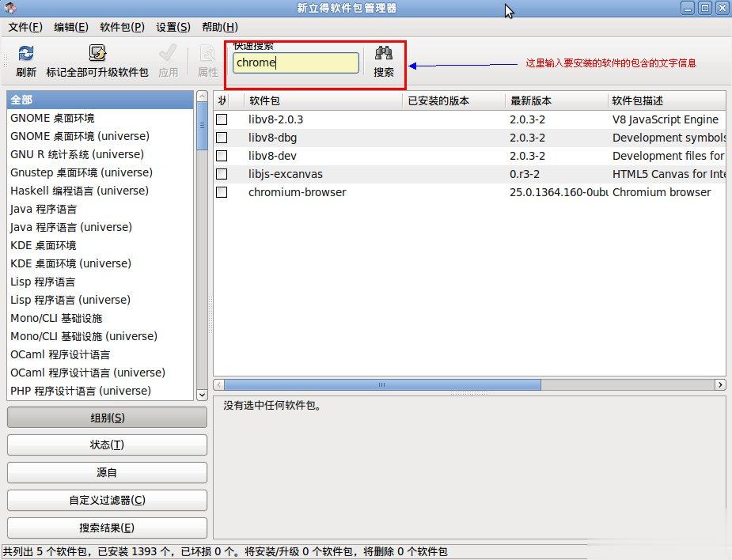This screenshot has height=560, width=732.
Task: Sort by the 软件包 column header
Action: pos(323,100)
